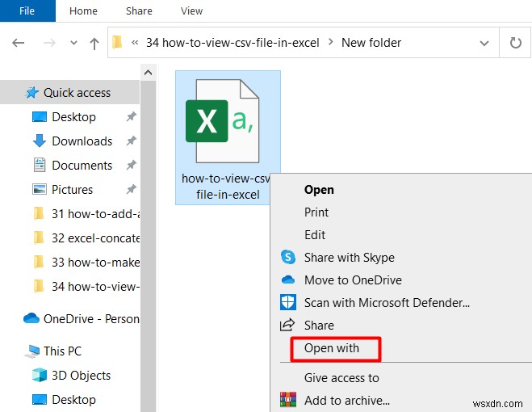532x412 pixels.
Task: Select the how-to-view-csv-file-in-excel CSV file thumbnail
Action: coord(223,121)
